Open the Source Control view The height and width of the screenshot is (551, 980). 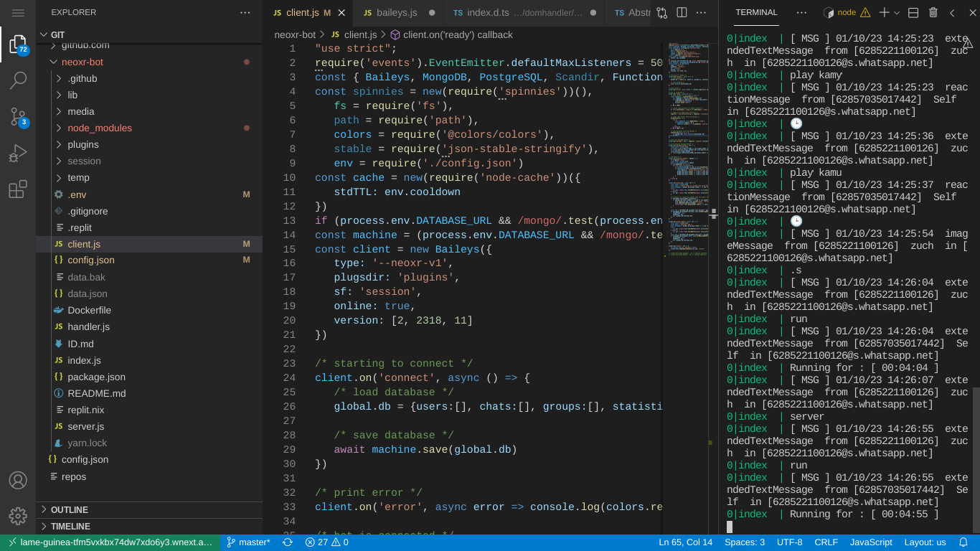(18, 116)
